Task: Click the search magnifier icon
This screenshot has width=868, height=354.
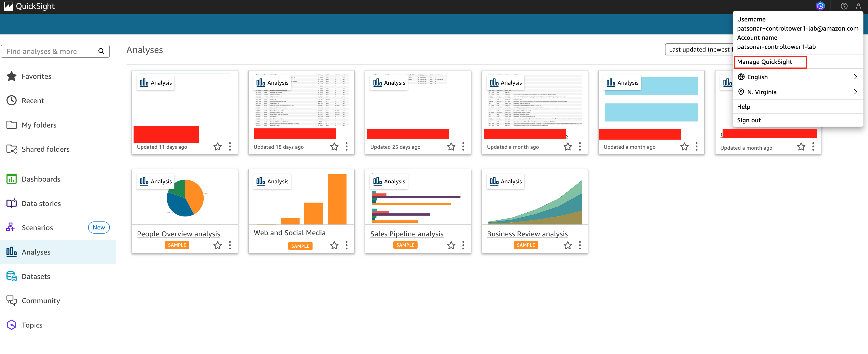Action: click(x=101, y=51)
